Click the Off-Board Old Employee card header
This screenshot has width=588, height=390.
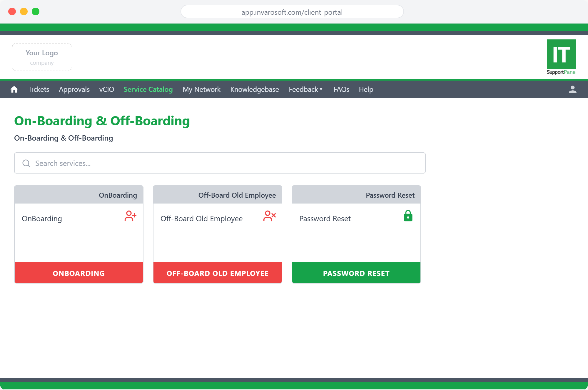(x=218, y=195)
